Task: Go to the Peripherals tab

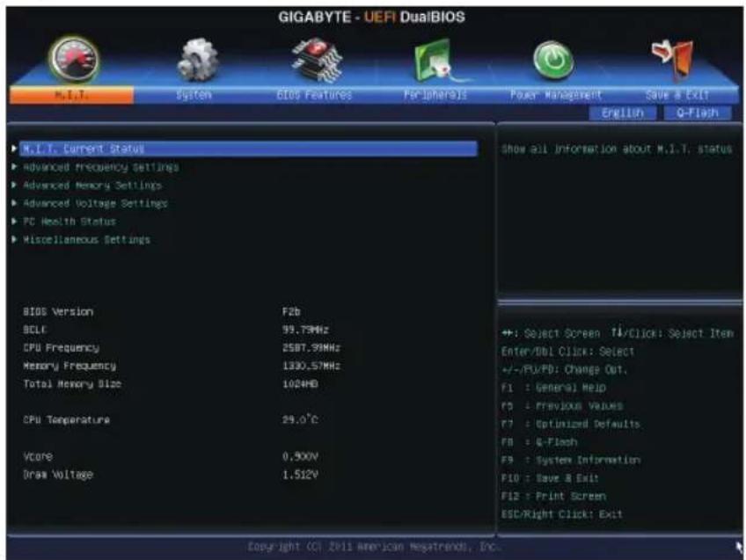Action: (435, 95)
